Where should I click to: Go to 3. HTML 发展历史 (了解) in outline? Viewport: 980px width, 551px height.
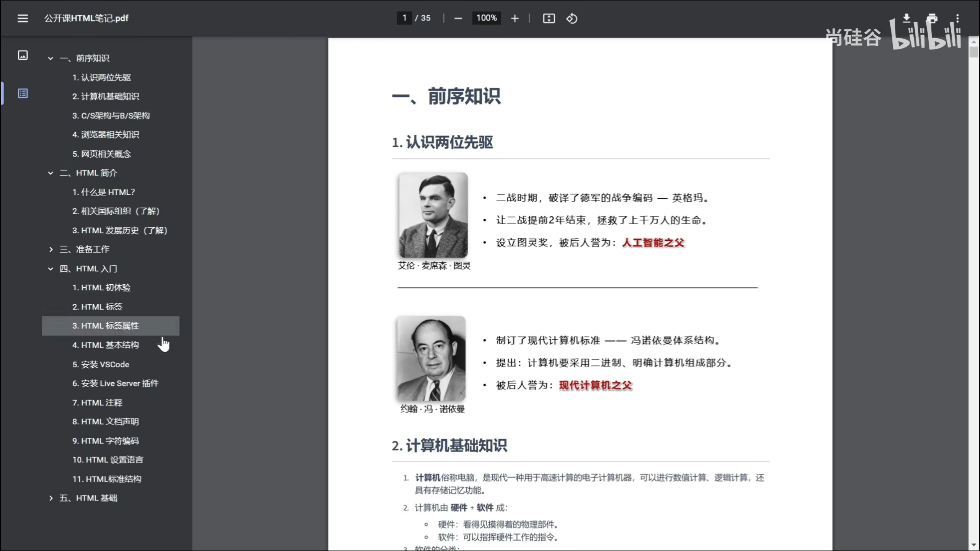point(120,230)
